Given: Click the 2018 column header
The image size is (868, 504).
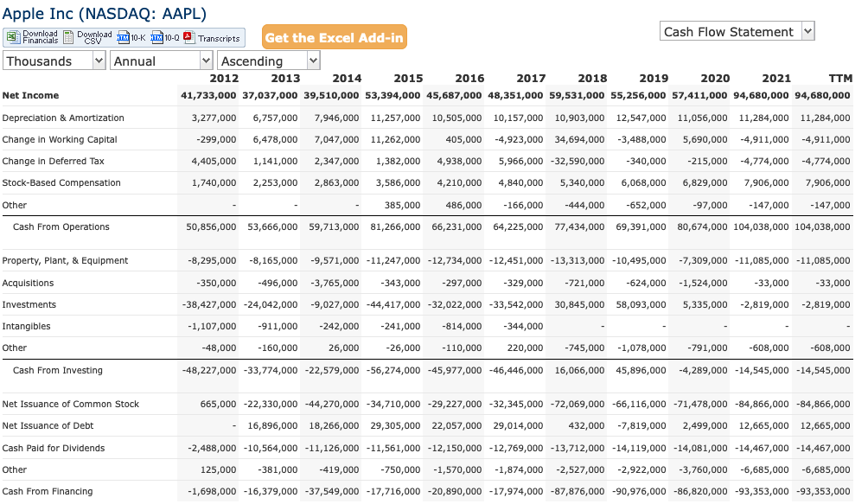Looking at the screenshot, I should 592,79.
